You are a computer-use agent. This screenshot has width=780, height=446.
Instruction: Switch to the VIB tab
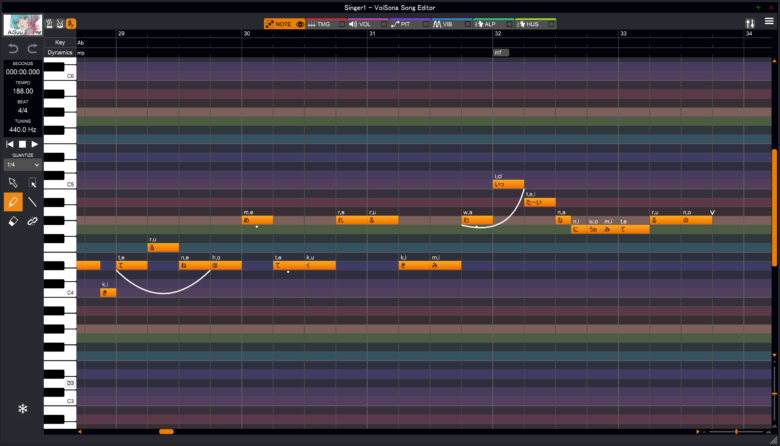pyautogui.click(x=447, y=23)
